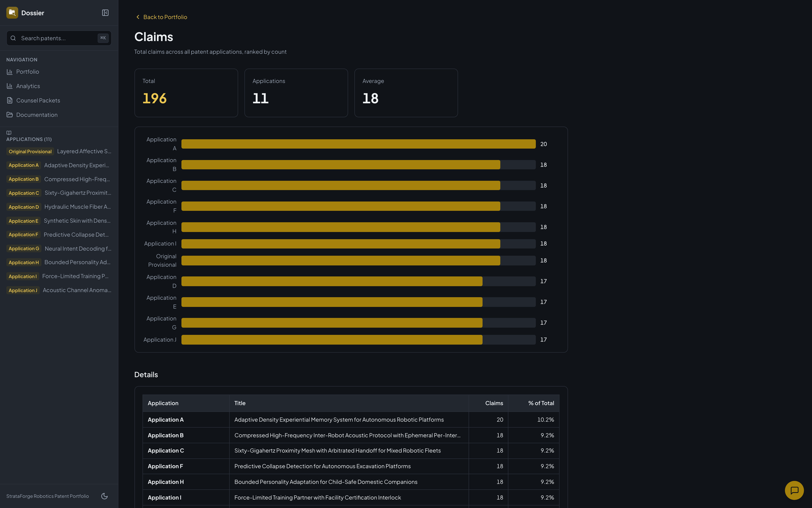Click Application H row in details table
Screen dimensions: 812x508
(351, 482)
